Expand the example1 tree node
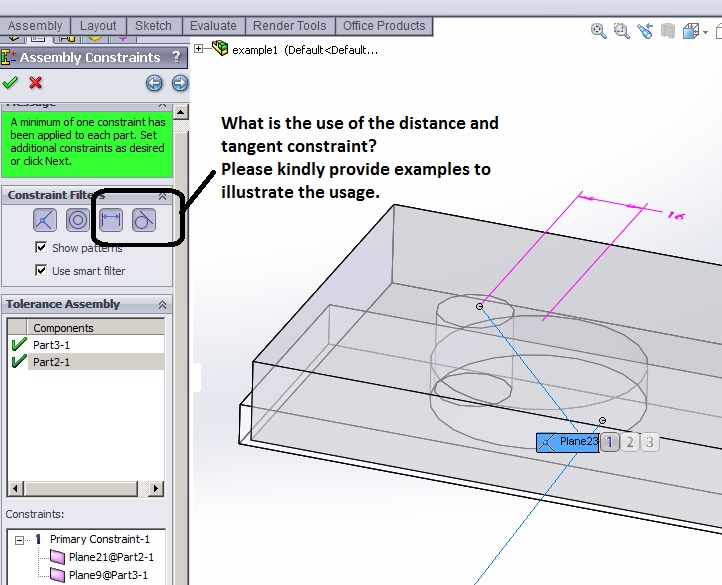The height and width of the screenshot is (585, 722). click(198, 48)
